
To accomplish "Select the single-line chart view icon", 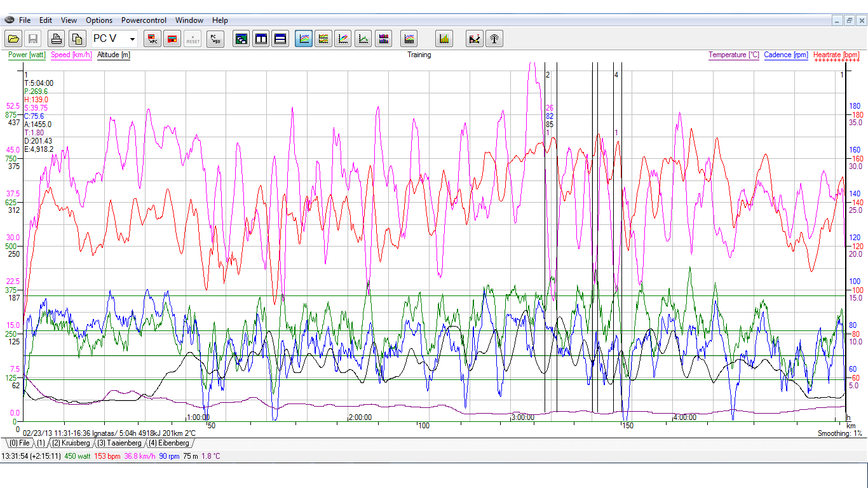I will tap(363, 39).
